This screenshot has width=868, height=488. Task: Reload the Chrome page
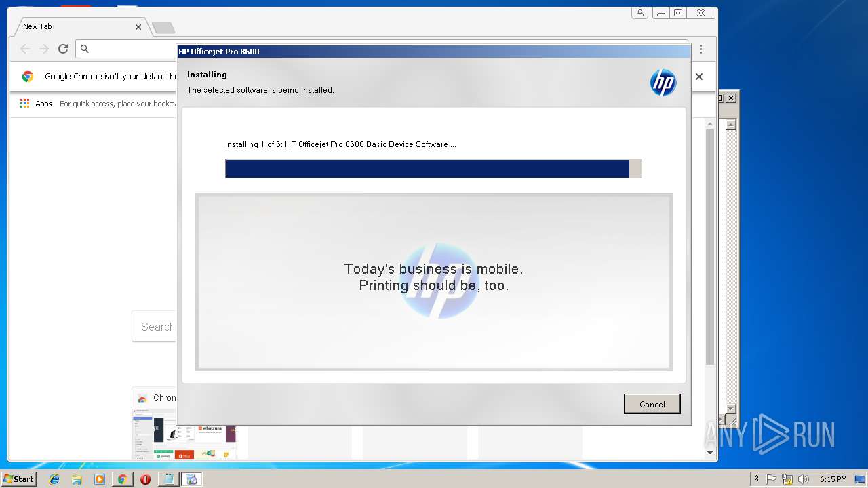(63, 49)
